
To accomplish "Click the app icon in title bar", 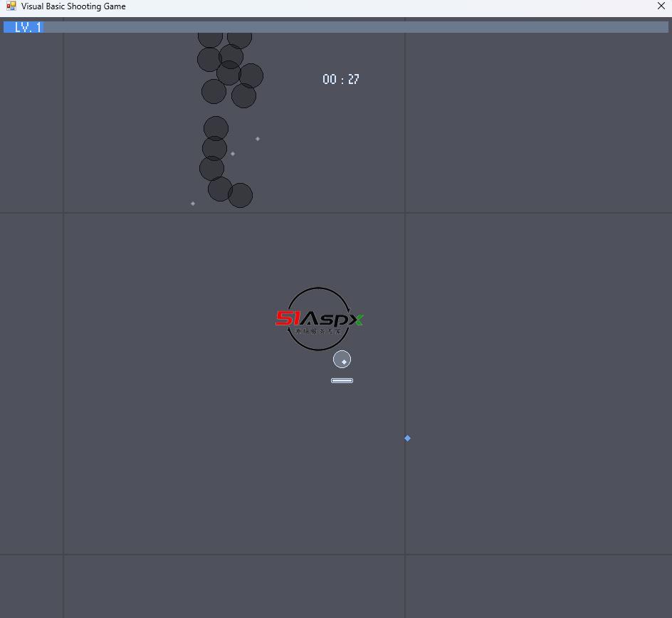I will 11,6.
